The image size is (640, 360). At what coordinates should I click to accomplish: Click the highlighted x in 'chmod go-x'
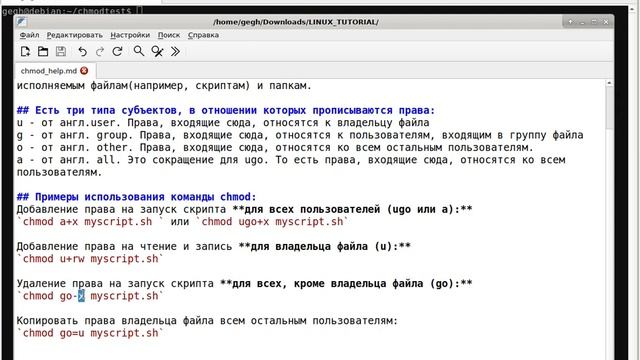click(81, 296)
